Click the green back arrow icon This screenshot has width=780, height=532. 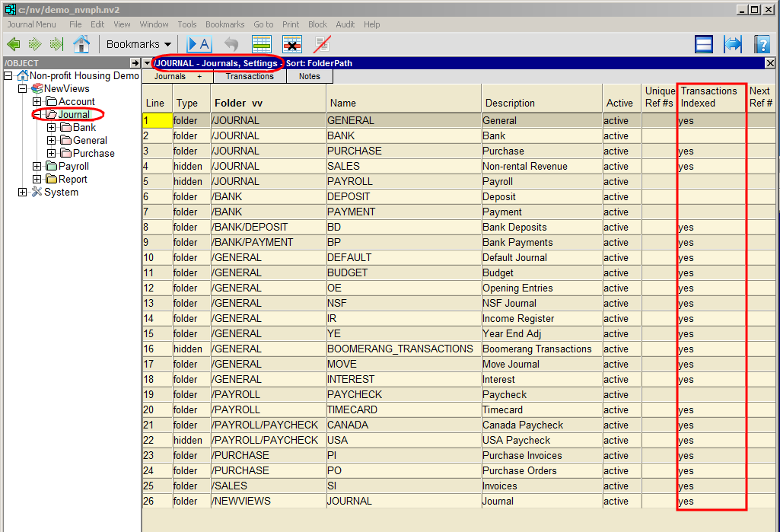pos(13,44)
